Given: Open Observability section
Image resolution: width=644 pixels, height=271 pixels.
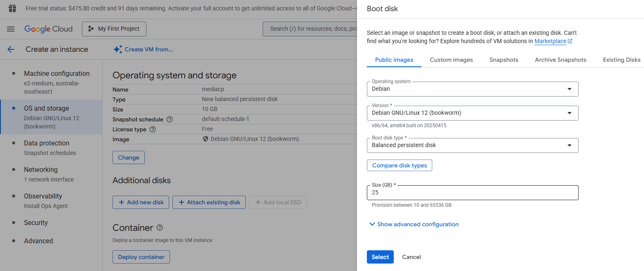Looking at the screenshot, I should (51, 201).
